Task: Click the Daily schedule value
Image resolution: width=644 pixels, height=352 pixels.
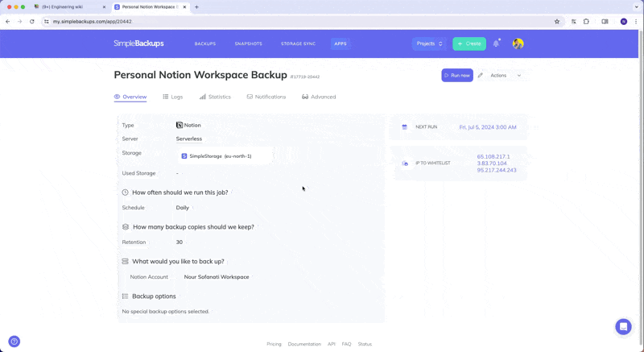Action: (183, 208)
